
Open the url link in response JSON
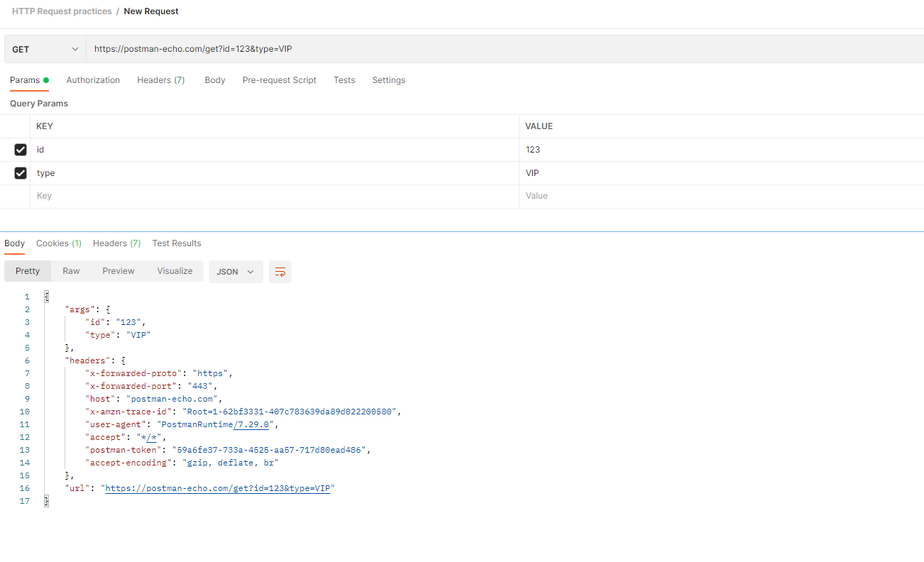218,488
